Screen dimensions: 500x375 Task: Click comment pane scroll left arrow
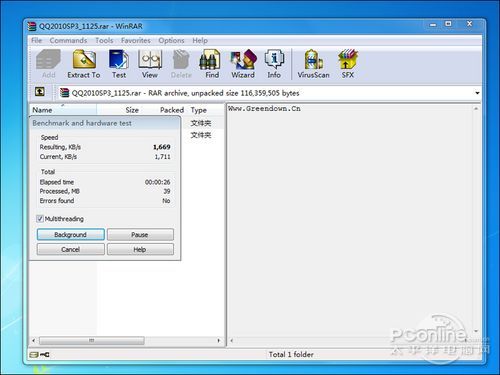(x=232, y=340)
